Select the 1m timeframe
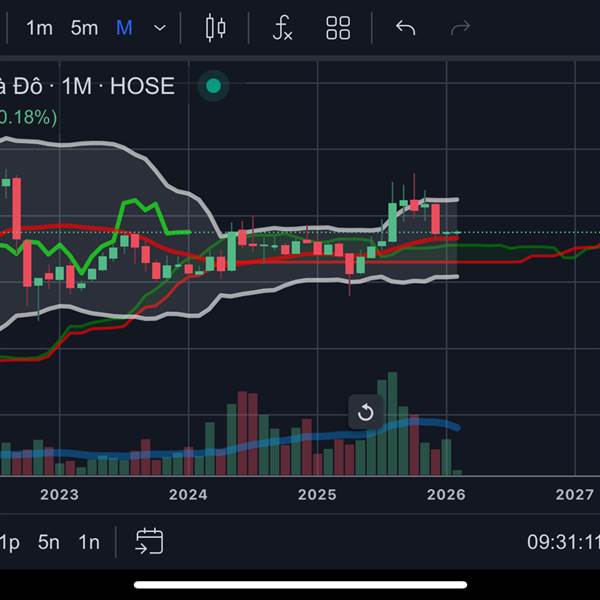 tap(39, 28)
